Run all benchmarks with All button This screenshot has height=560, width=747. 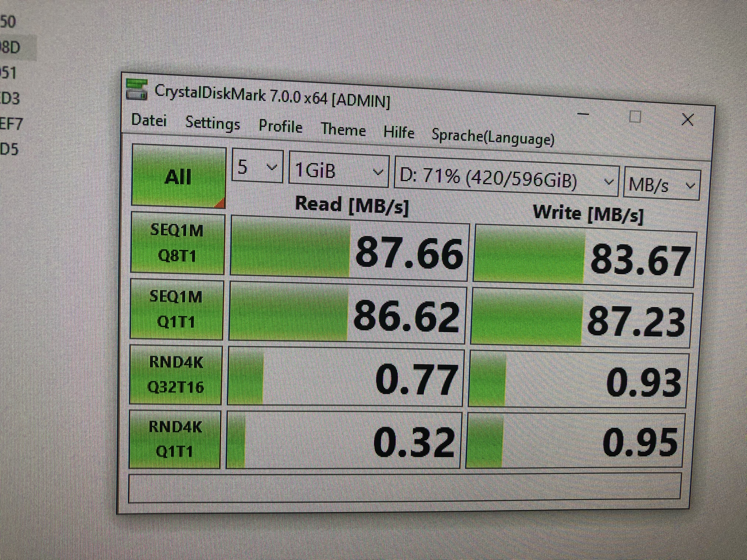tap(178, 176)
